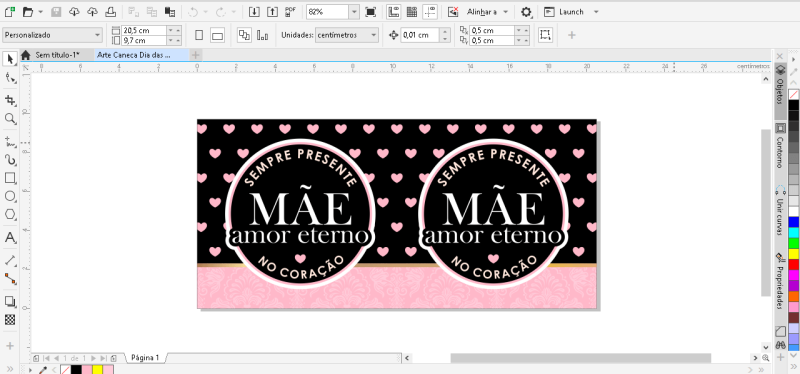
Task: Pick the red swatch in color palette
Action: (793, 264)
